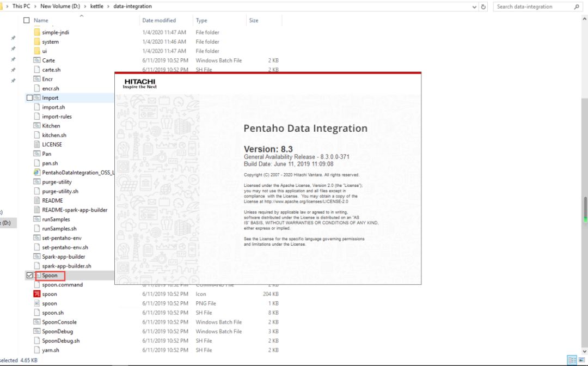The image size is (588, 366).
Task: Select the purge-utility.sh file
Action: click(x=60, y=191)
